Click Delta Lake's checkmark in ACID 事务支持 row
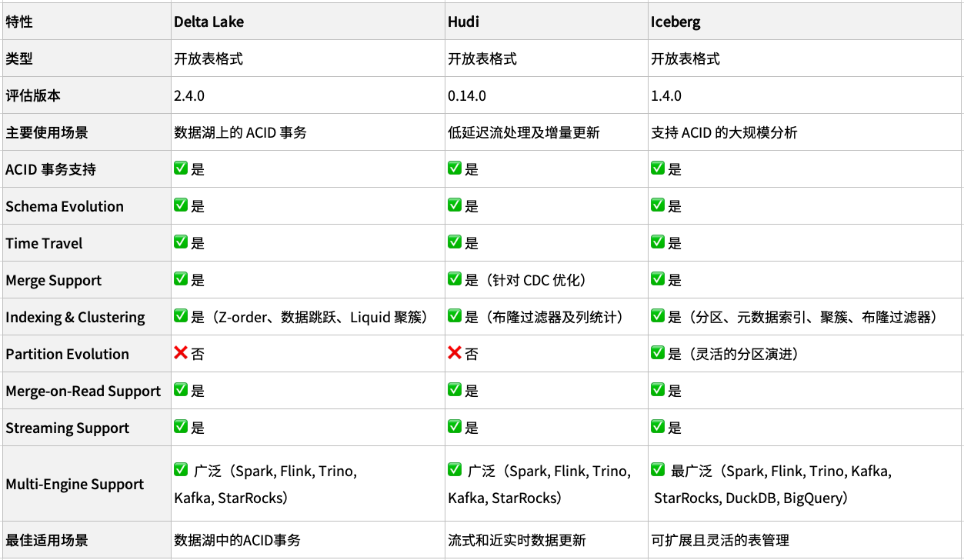This screenshot has width=964, height=560. click(x=182, y=168)
